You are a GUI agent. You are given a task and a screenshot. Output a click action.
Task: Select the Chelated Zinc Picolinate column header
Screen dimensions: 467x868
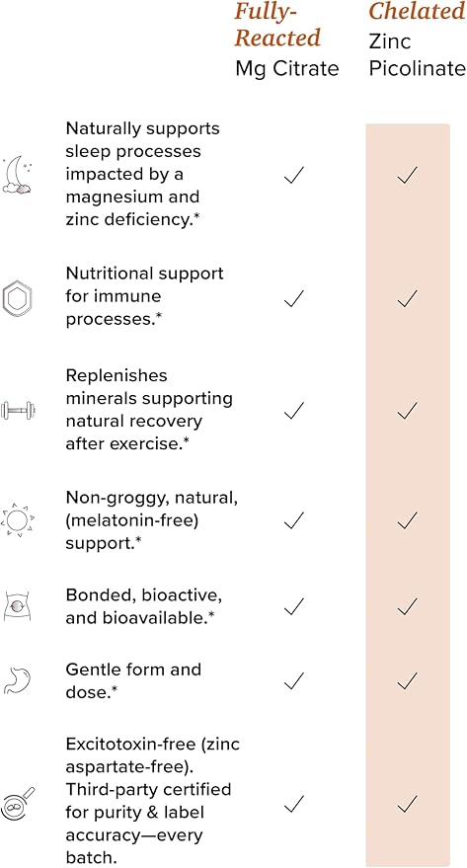click(x=418, y=39)
